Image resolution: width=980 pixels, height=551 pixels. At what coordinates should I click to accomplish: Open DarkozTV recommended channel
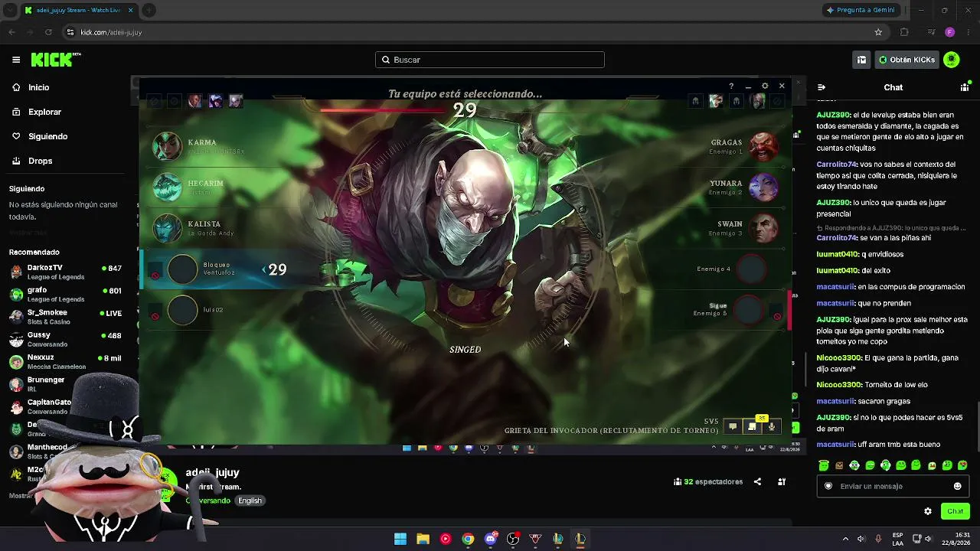click(x=66, y=272)
